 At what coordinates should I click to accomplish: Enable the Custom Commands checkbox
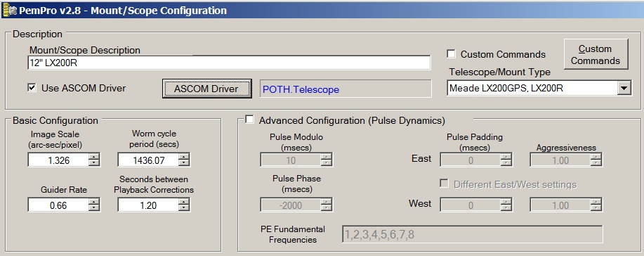(x=451, y=54)
